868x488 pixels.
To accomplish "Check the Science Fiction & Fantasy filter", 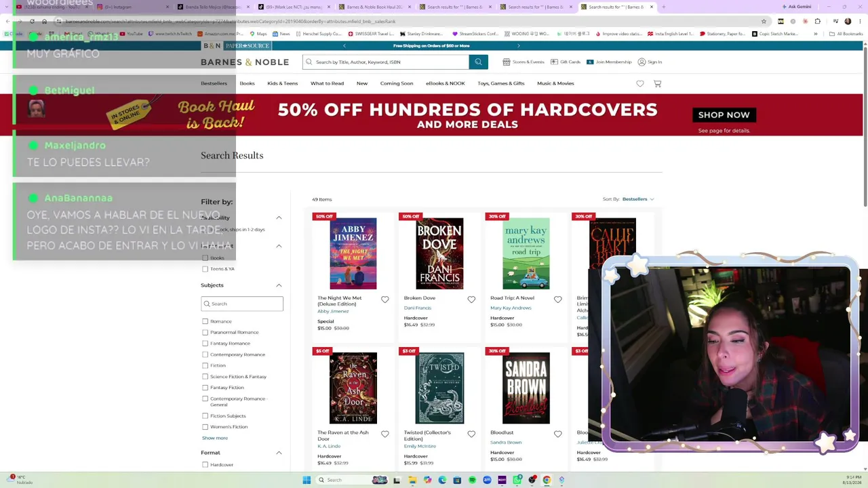I will pyautogui.click(x=205, y=376).
